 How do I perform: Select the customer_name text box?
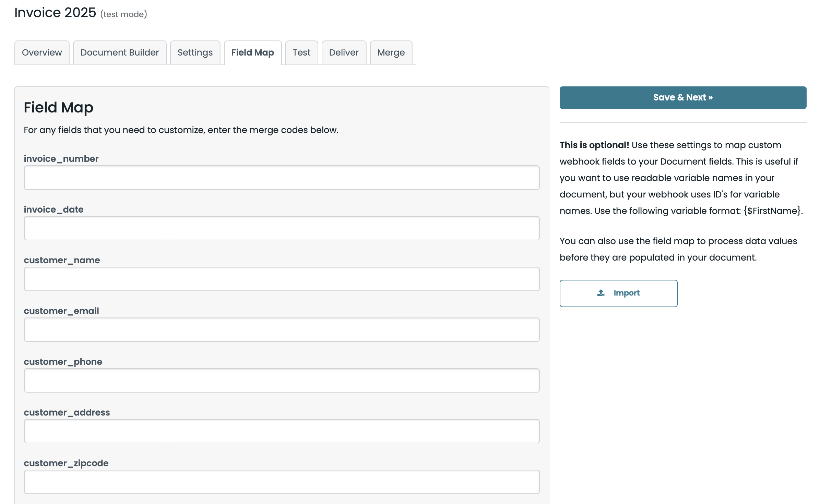coord(282,279)
